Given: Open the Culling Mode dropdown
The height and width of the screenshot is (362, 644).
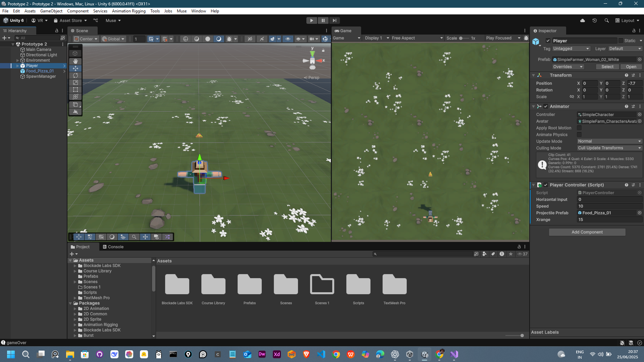Looking at the screenshot, I should (x=609, y=148).
